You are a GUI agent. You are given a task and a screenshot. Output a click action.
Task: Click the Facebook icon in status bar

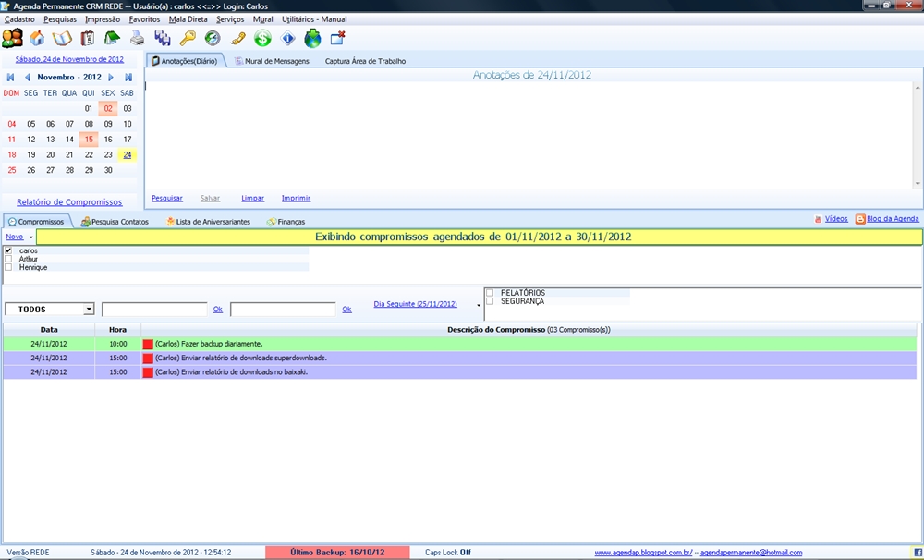[x=918, y=553]
